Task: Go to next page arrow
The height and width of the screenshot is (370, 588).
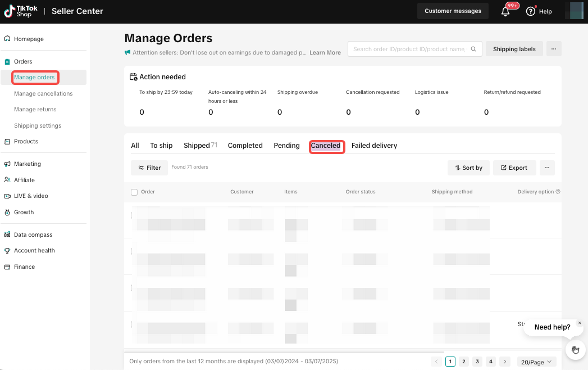Action: click(505, 362)
